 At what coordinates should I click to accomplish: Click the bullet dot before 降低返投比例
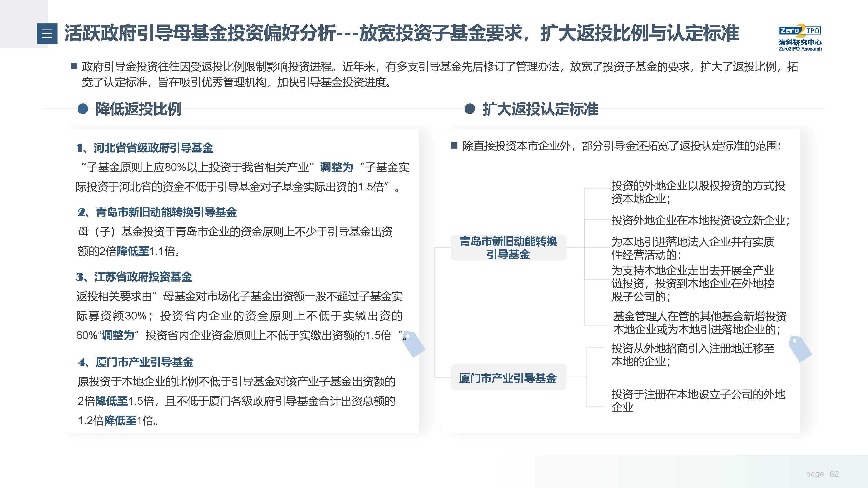pyautogui.click(x=82, y=109)
